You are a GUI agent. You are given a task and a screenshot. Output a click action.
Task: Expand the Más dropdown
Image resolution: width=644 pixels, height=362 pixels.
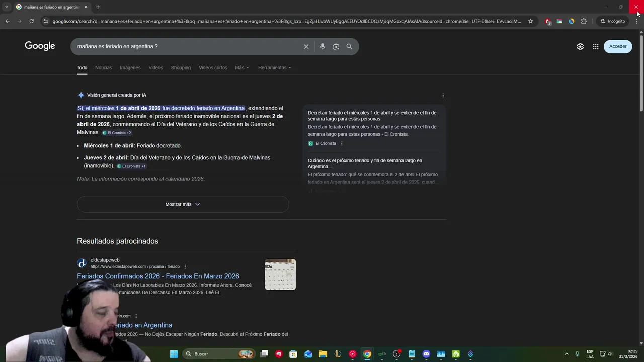242,68
